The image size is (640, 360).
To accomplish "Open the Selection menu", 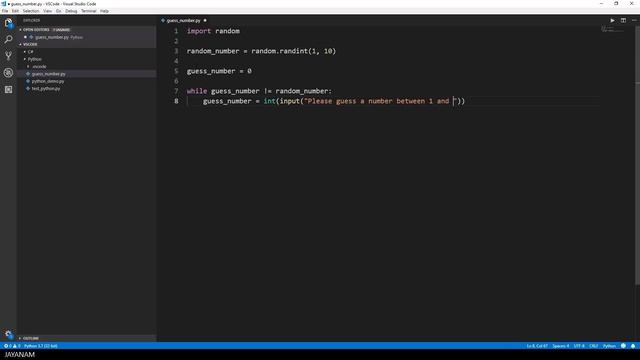I will point(31,11).
